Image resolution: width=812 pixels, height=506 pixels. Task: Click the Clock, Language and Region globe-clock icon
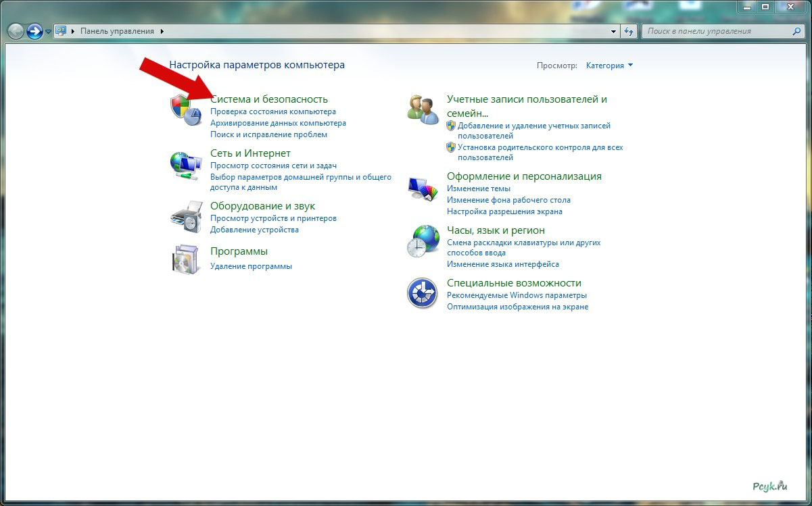423,241
